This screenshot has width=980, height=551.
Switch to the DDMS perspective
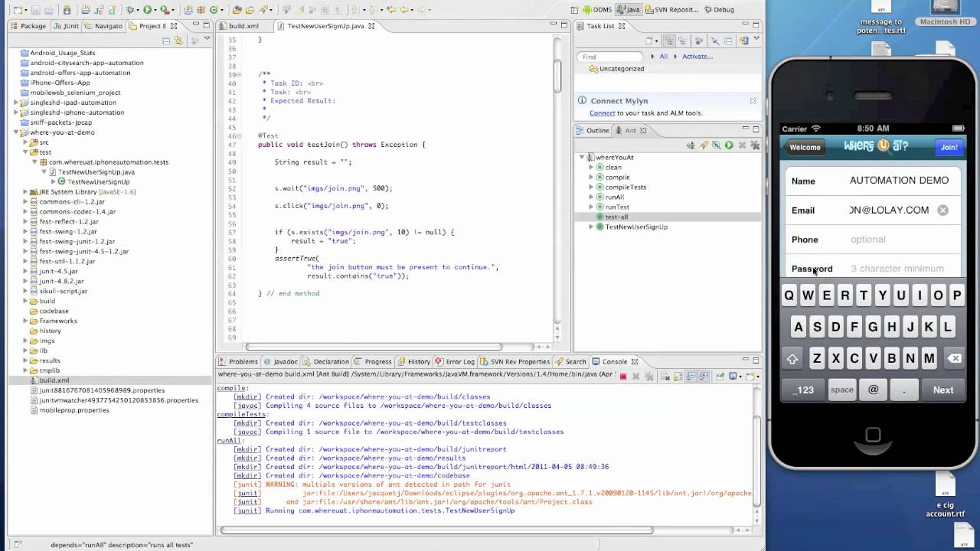pyautogui.click(x=597, y=10)
